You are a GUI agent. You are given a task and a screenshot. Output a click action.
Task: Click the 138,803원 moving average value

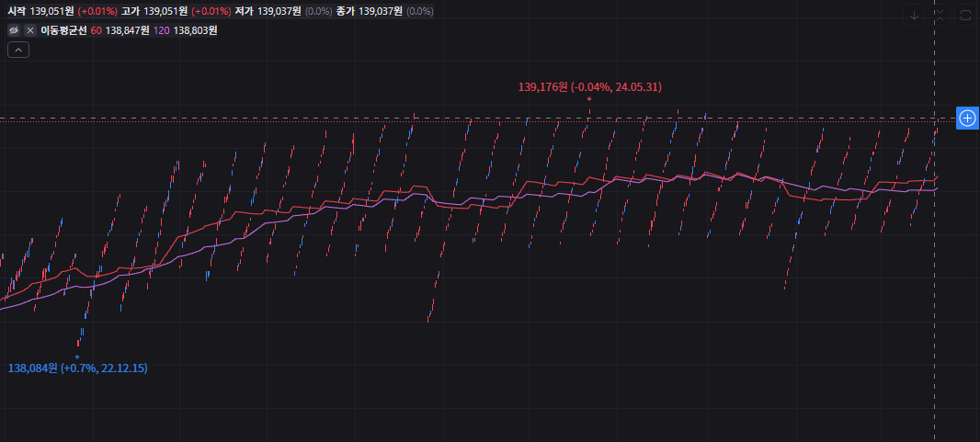click(195, 30)
